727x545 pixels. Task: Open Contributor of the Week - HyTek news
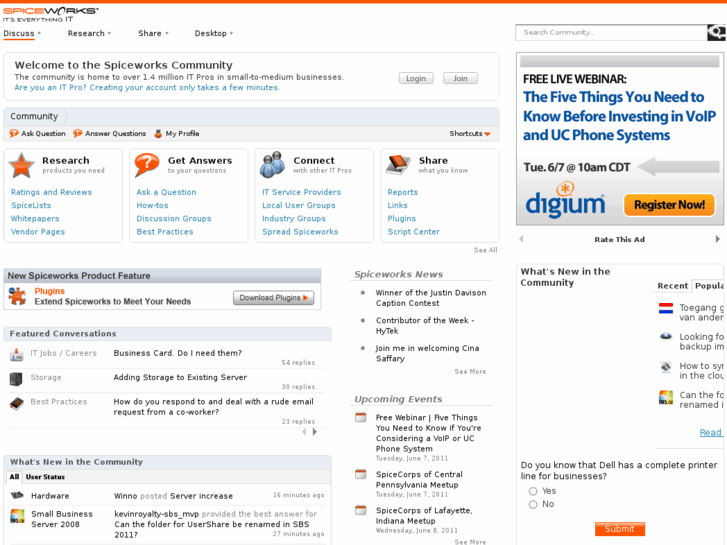click(425, 325)
